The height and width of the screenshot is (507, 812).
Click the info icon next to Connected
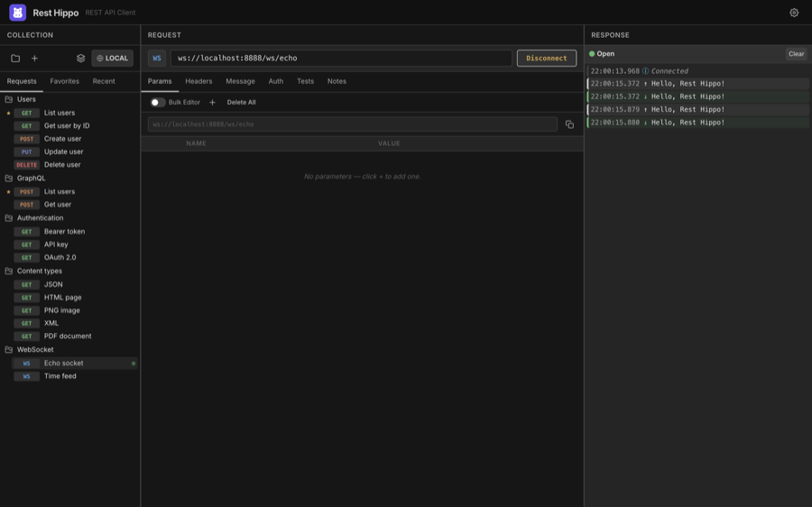(645, 71)
